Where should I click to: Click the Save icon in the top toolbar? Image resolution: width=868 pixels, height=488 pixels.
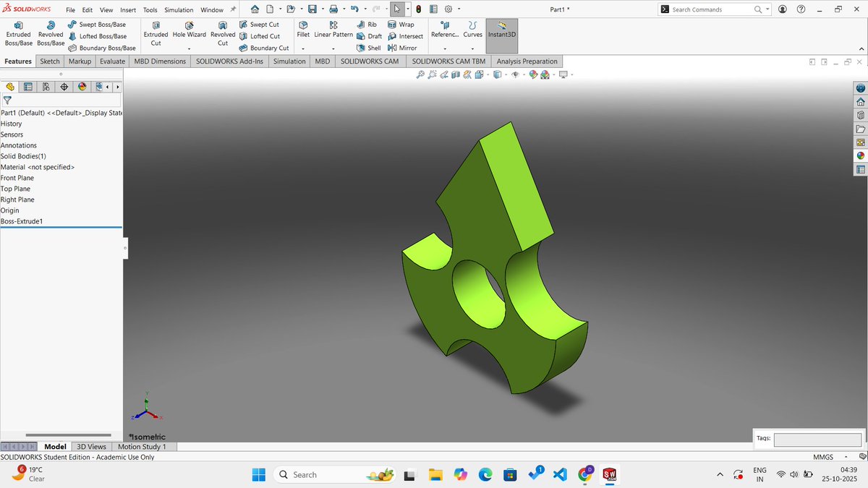click(x=312, y=9)
